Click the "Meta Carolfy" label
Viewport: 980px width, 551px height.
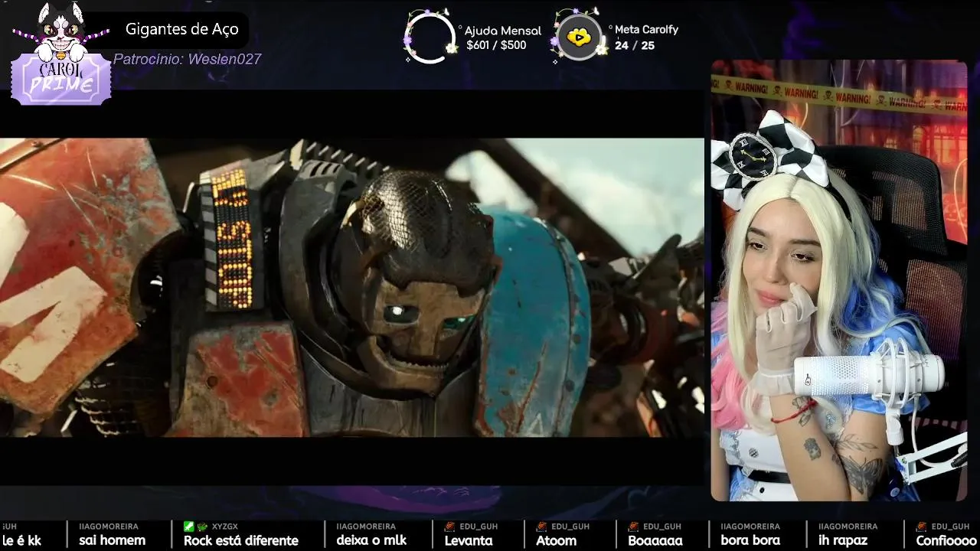646,29
